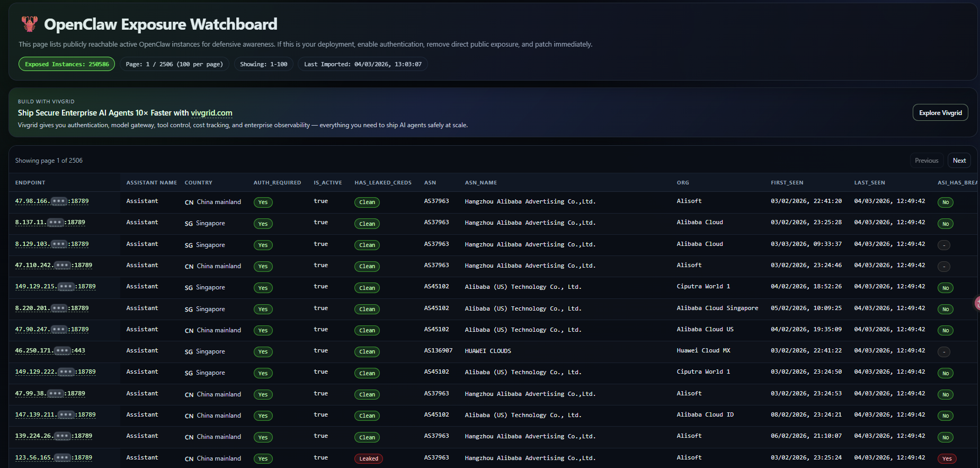
Task: Click first seen 05/02/2026, 10:09:25 cell
Action: 806,308
